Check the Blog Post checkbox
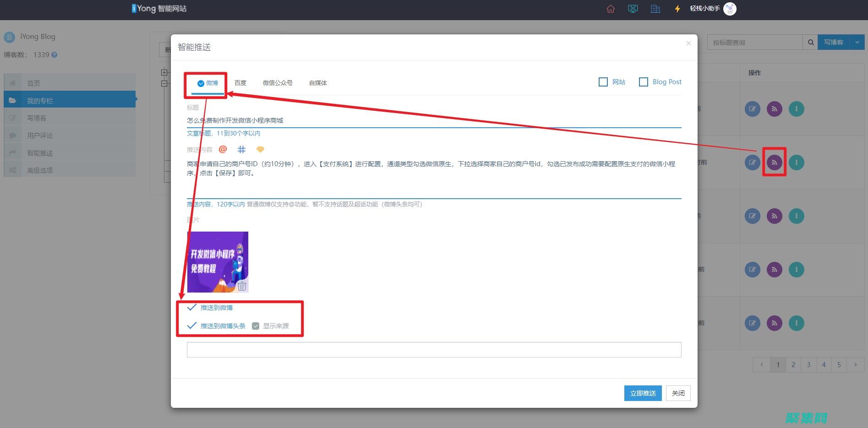The width and height of the screenshot is (868, 428). tap(644, 82)
